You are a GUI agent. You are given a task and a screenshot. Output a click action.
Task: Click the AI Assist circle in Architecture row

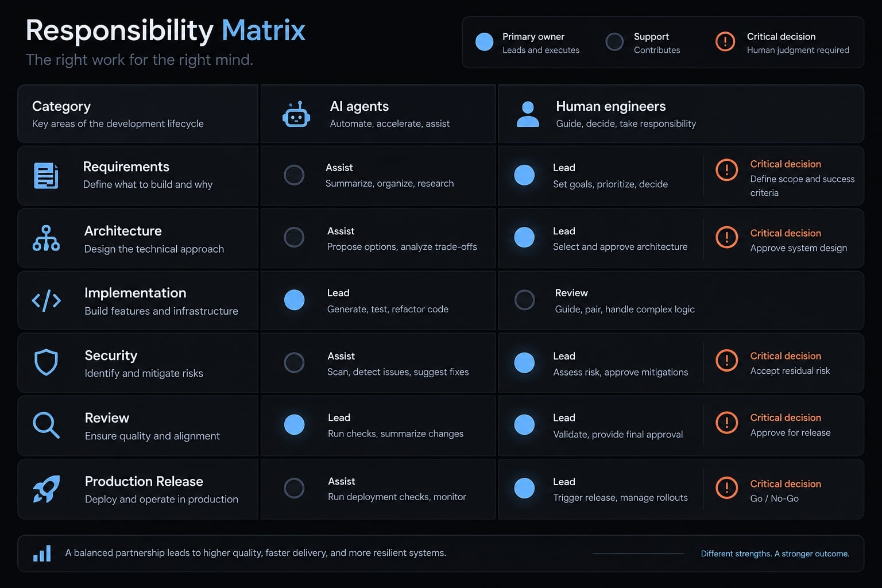pos(294,237)
